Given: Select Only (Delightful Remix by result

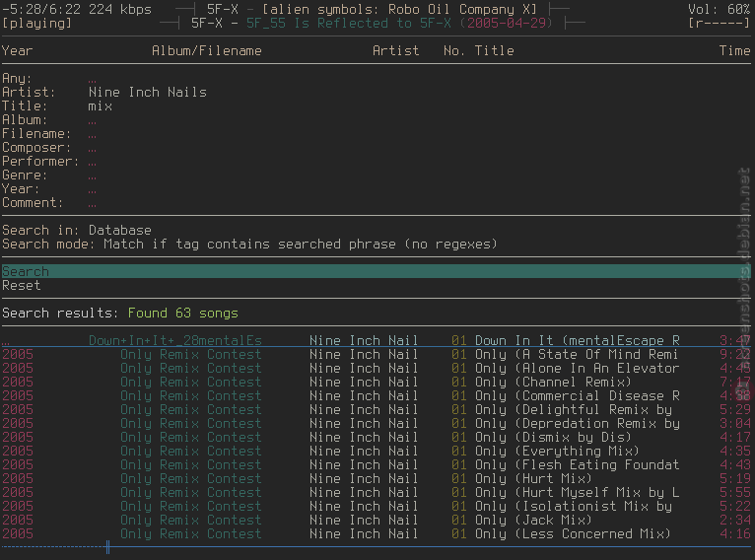Looking at the screenshot, I should [x=376, y=410].
